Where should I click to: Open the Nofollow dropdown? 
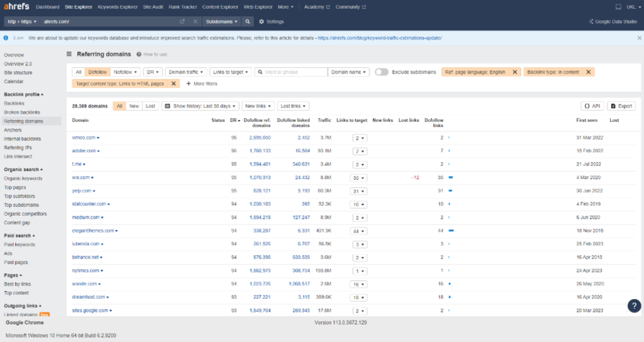[x=125, y=72]
